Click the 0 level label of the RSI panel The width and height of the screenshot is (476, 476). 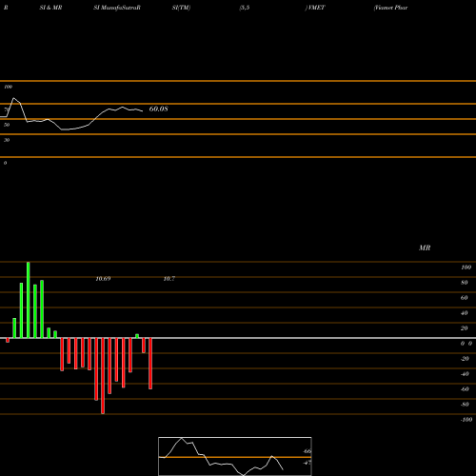pos(5,163)
